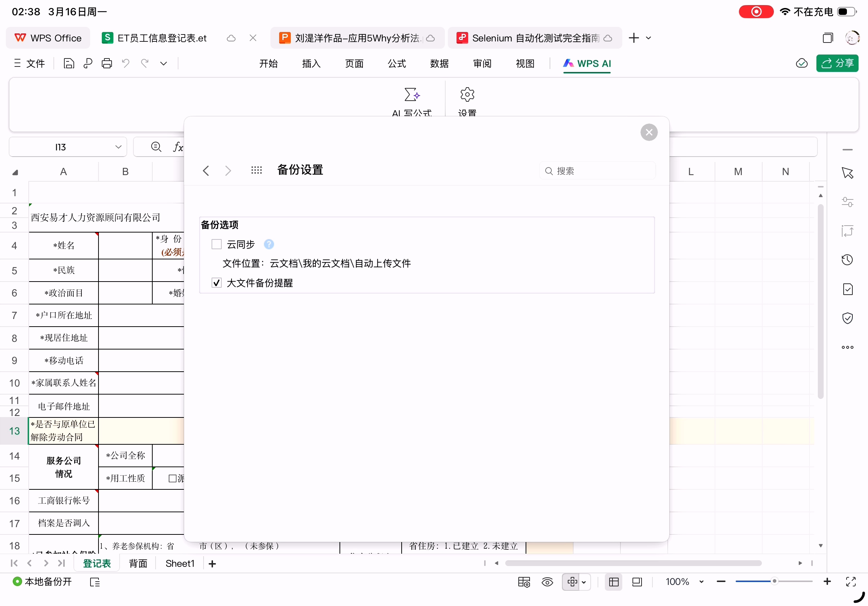Image resolution: width=868 pixels, height=606 pixels.
Task: Expand the I13 name box dropdown
Action: [118, 147]
